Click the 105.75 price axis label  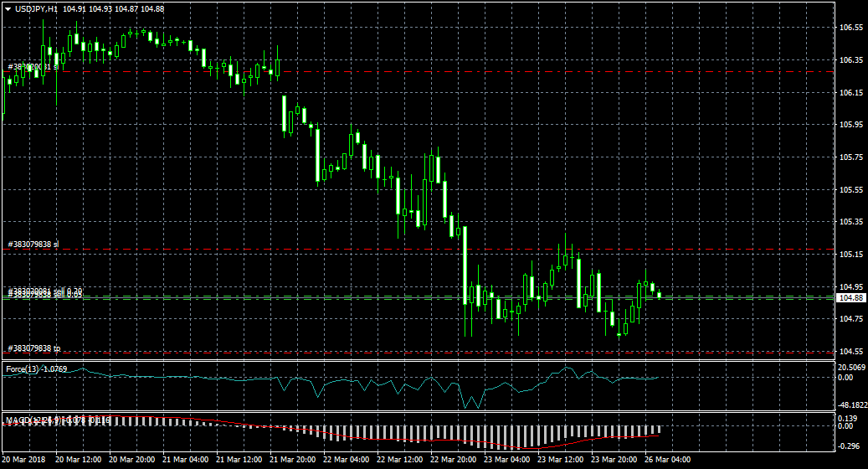(x=850, y=157)
